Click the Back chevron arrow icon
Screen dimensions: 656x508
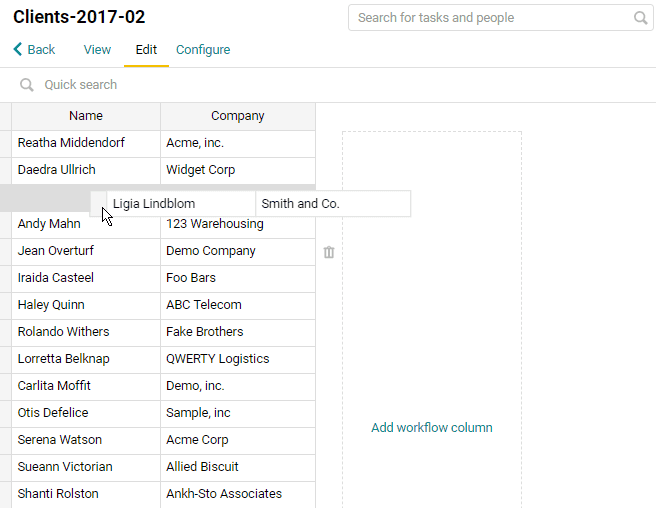tap(18, 49)
